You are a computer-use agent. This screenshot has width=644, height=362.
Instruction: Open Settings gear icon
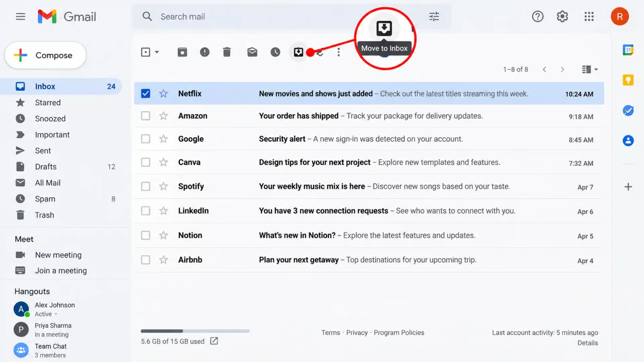click(x=562, y=16)
